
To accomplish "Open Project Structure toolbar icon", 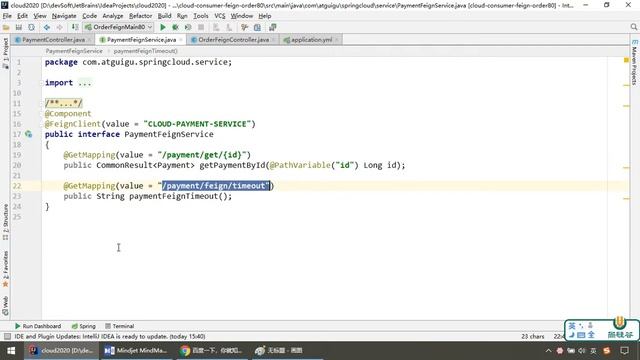I will [257, 27].
